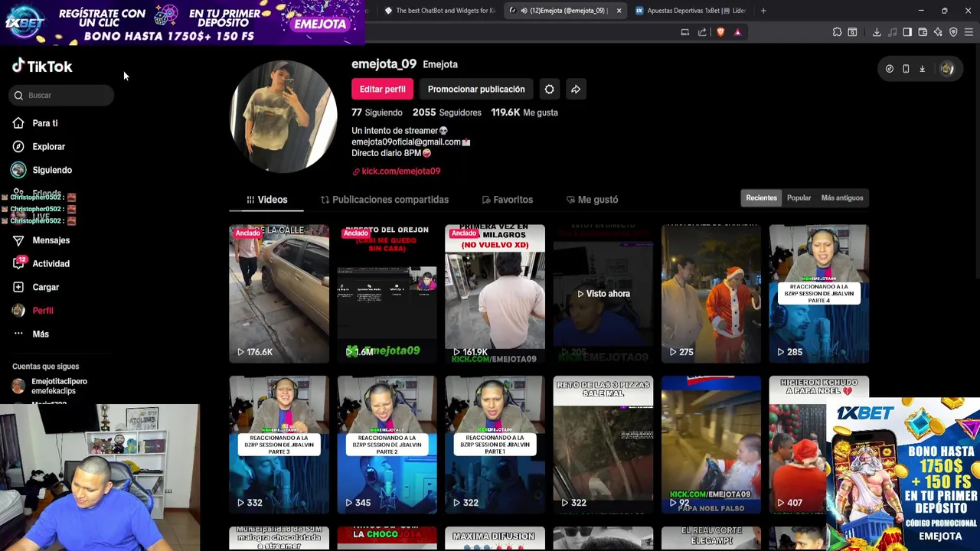Image resolution: width=980 pixels, height=551 pixels.
Task: Open a new browser tab
Action: tap(763, 11)
